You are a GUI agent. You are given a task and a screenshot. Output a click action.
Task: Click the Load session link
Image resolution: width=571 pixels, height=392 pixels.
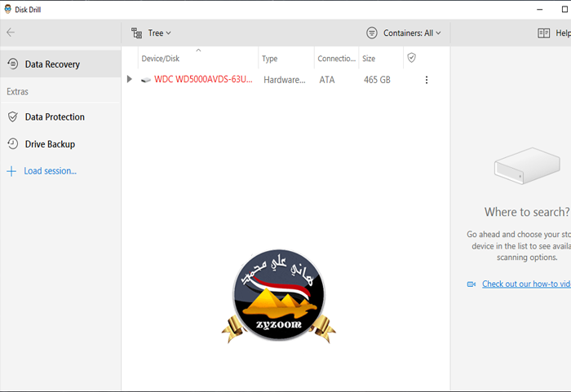51,171
